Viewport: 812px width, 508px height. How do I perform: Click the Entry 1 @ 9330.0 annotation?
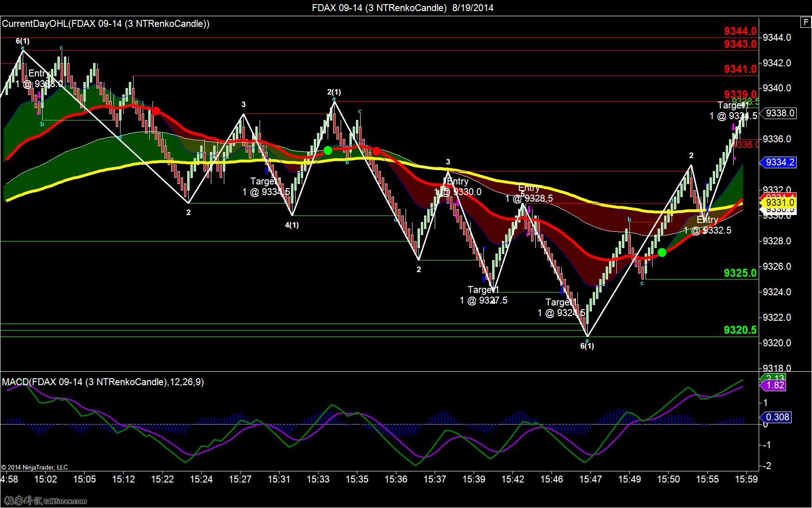[457, 186]
